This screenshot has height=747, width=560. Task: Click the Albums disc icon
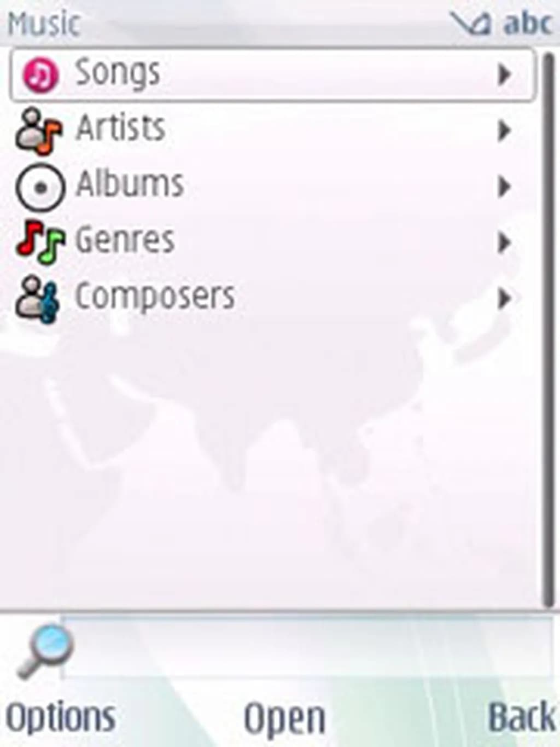coord(40,187)
